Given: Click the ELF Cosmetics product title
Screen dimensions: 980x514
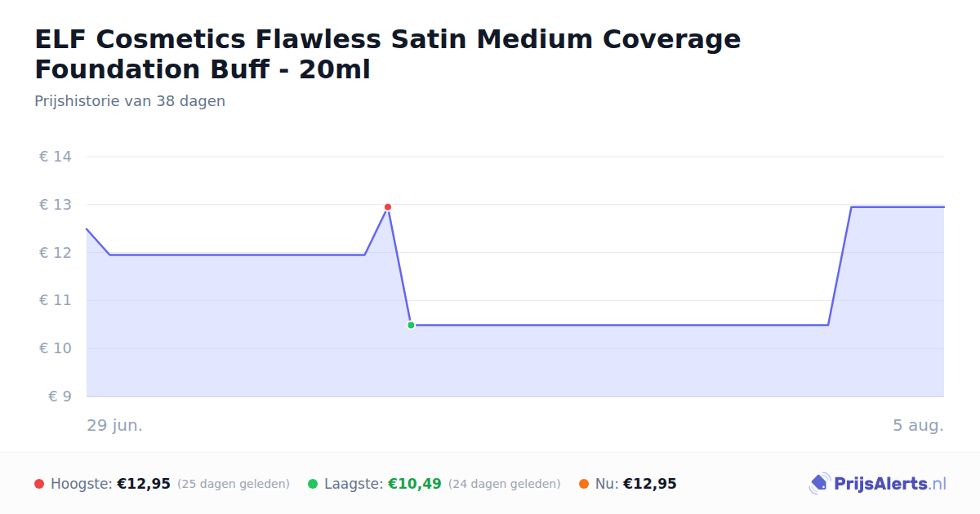Looking at the screenshot, I should [x=388, y=54].
